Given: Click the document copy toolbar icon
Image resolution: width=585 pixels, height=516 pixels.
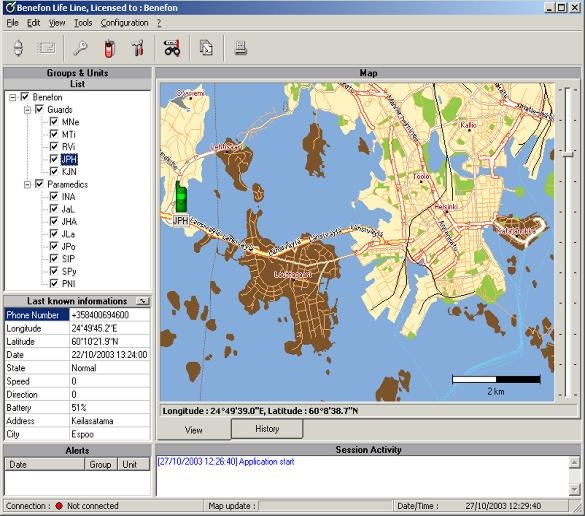Looking at the screenshot, I should 206,48.
